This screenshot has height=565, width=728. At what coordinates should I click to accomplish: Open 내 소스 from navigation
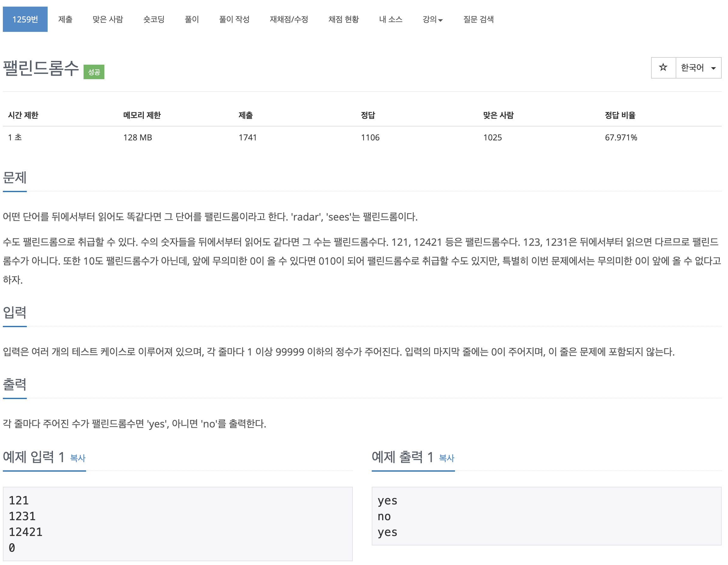pyautogui.click(x=391, y=19)
